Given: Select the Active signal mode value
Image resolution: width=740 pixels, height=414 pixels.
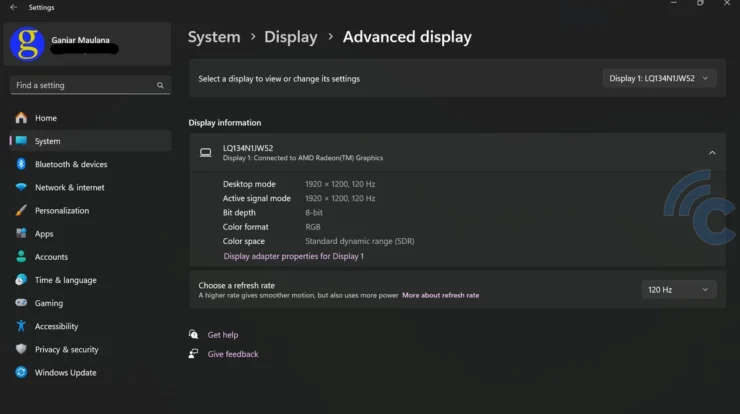Looking at the screenshot, I should pos(340,198).
